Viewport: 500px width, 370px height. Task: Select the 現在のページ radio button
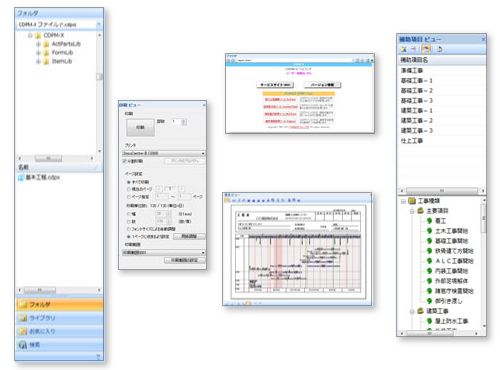(x=129, y=189)
